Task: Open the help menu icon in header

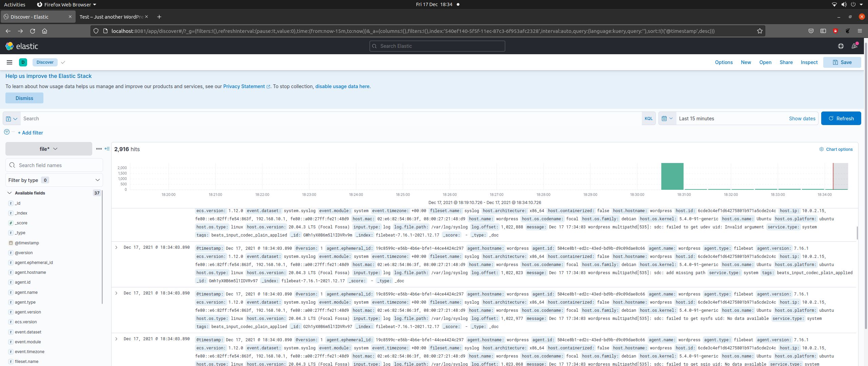Action: (x=841, y=46)
